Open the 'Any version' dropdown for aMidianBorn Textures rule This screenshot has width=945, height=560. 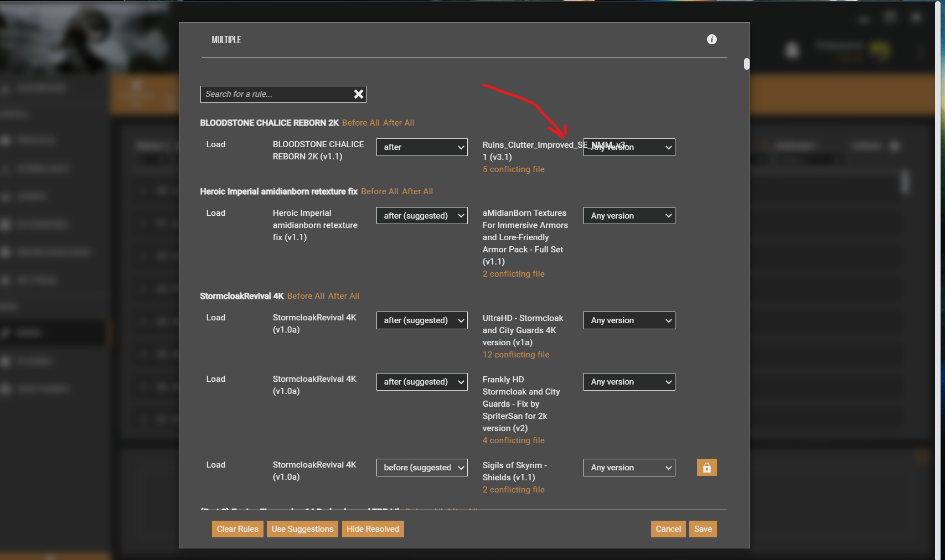pos(629,215)
